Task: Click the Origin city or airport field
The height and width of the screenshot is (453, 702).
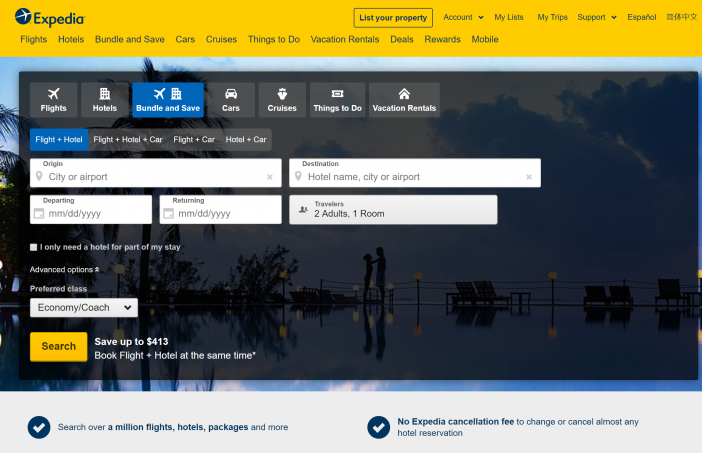Action: pyautogui.click(x=156, y=173)
